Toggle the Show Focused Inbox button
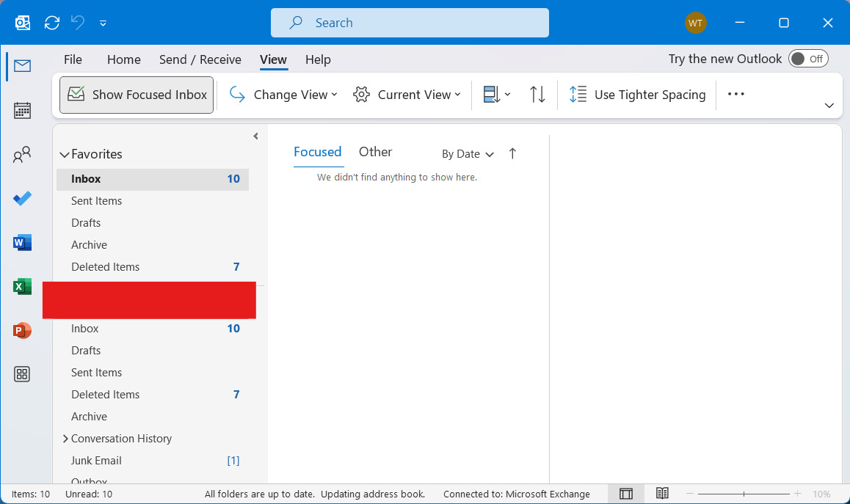The height and width of the screenshot is (504, 850). coord(137,95)
